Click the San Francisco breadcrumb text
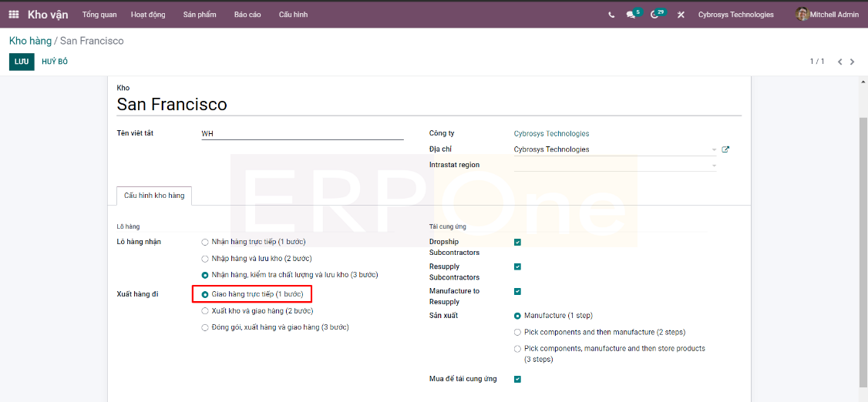 [x=92, y=41]
